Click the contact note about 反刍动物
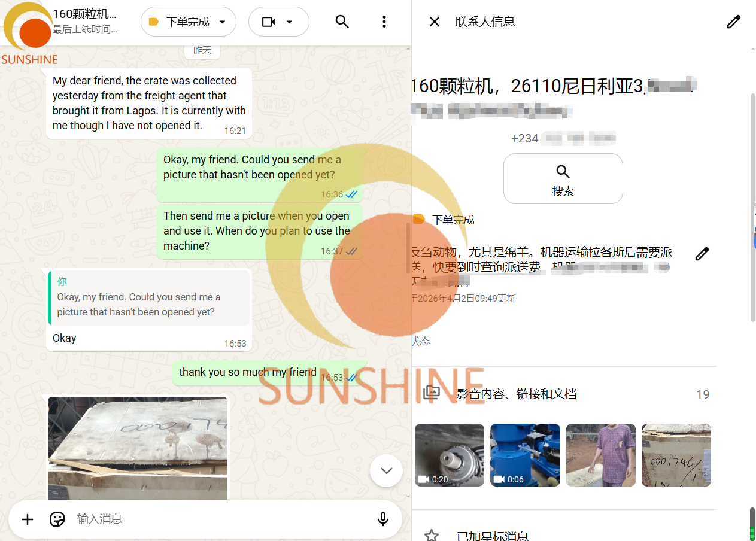 541,266
